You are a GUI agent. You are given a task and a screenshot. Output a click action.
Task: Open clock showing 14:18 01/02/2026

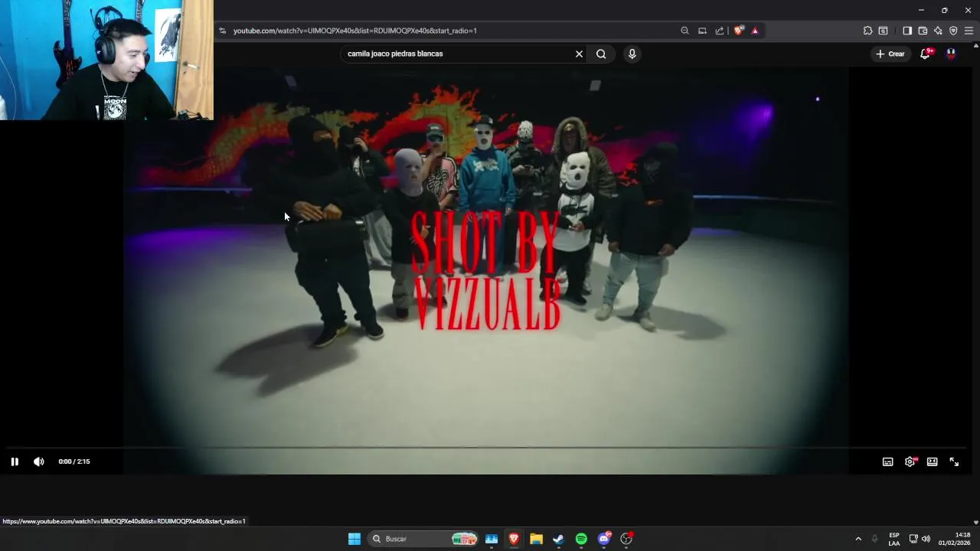pyautogui.click(x=954, y=539)
